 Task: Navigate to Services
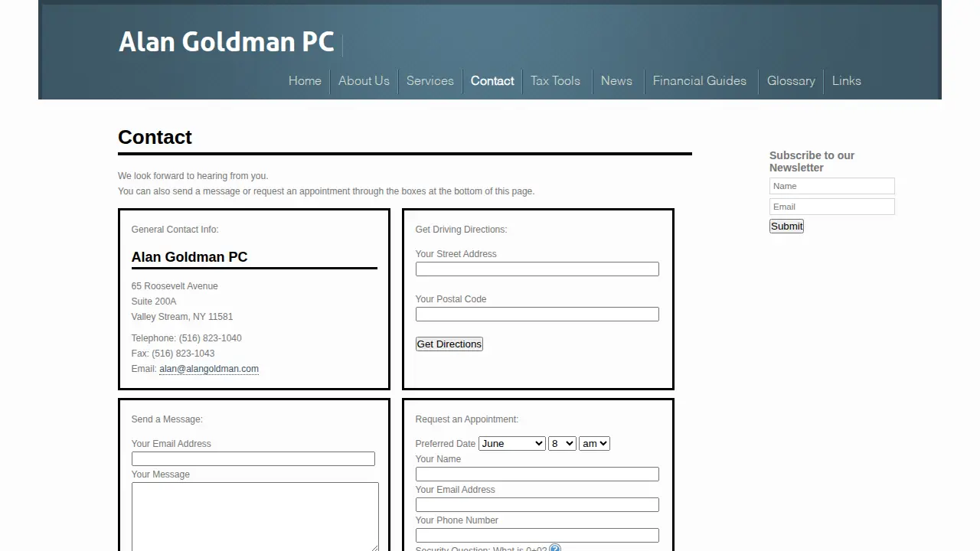430,81
